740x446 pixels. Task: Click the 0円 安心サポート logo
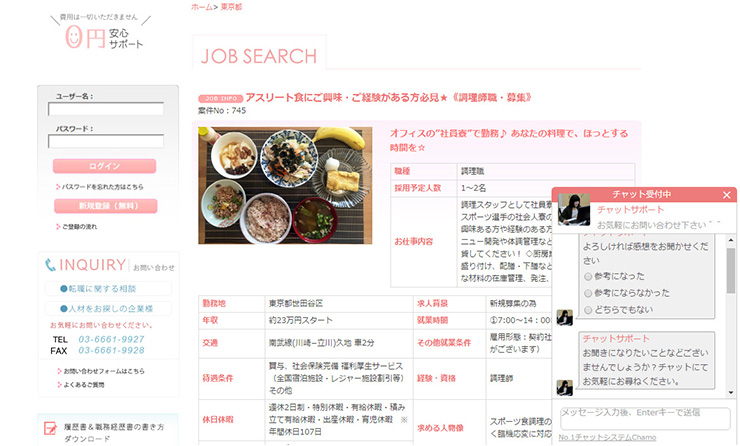(x=101, y=32)
